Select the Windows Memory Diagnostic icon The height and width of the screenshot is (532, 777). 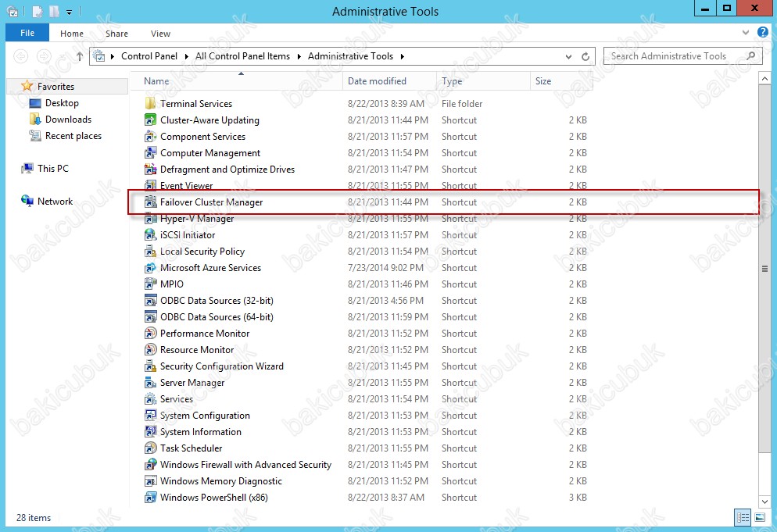pyautogui.click(x=150, y=481)
